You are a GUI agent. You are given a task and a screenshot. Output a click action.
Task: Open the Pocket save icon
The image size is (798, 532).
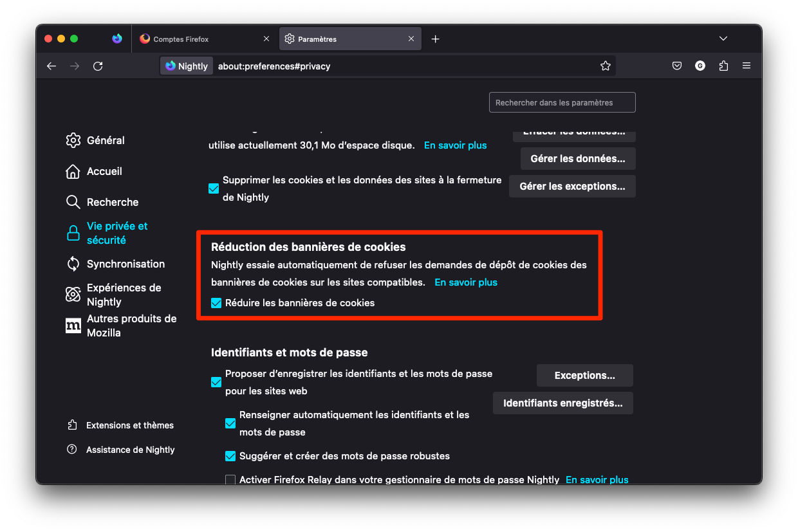coord(677,66)
